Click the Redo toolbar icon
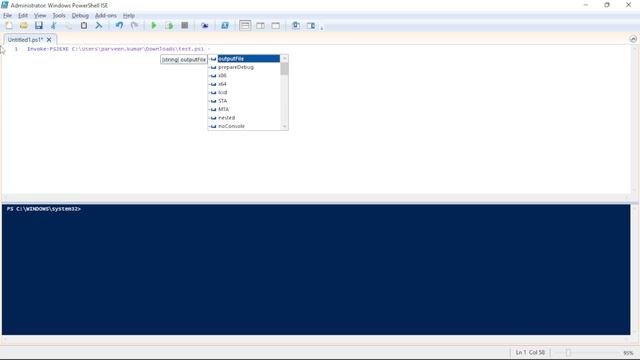Viewport: 640px width, 360px height. point(134,26)
